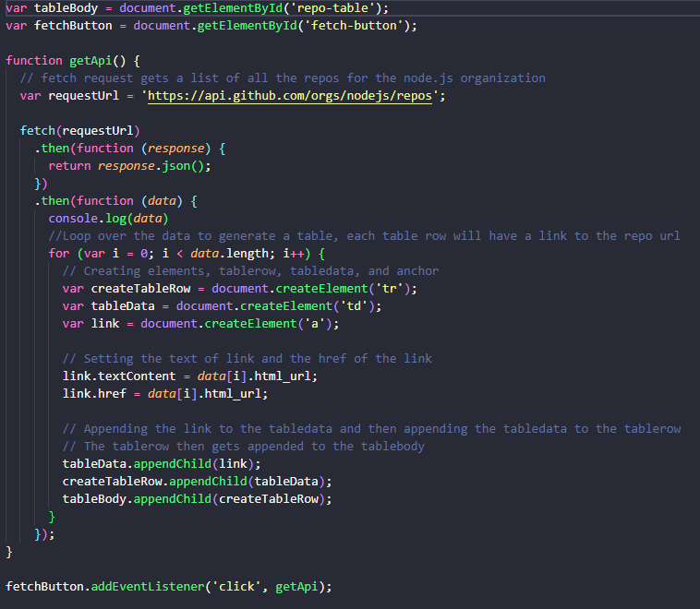
Task: Click the 'tr' string in createElement
Action: 390,289
